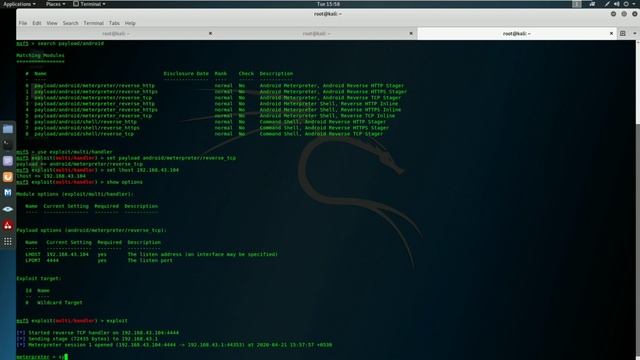The image size is (640, 360).
Task: Click the 'Meterpreter session 1 opened' line
Action: pyautogui.click(x=174, y=345)
